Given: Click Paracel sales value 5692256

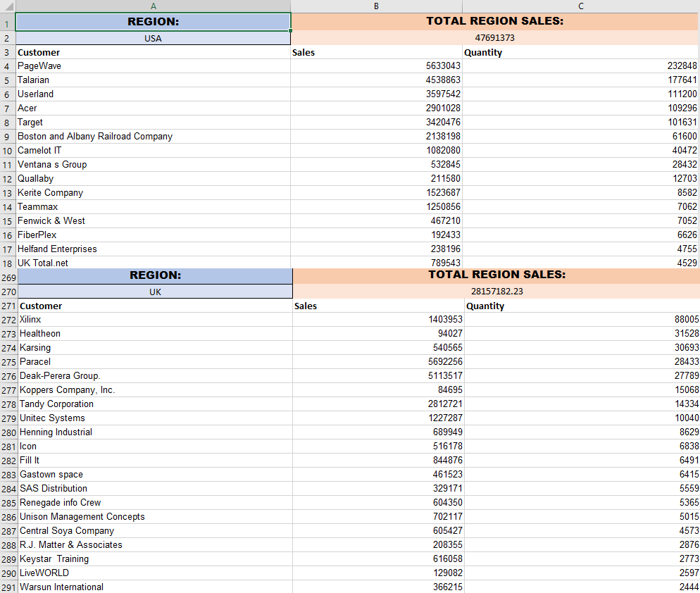Looking at the screenshot, I should coord(379,362).
